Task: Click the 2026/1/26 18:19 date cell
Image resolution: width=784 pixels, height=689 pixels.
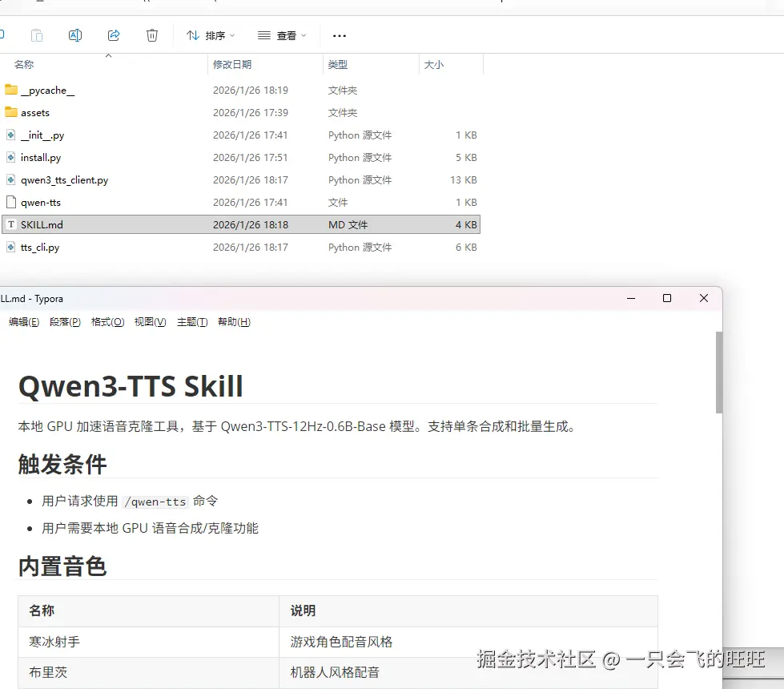Action: pos(251,90)
